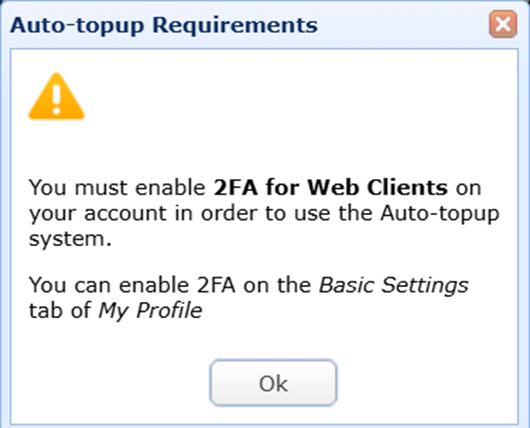
Task: Click the orange warning triangle icon
Action: click(x=56, y=96)
